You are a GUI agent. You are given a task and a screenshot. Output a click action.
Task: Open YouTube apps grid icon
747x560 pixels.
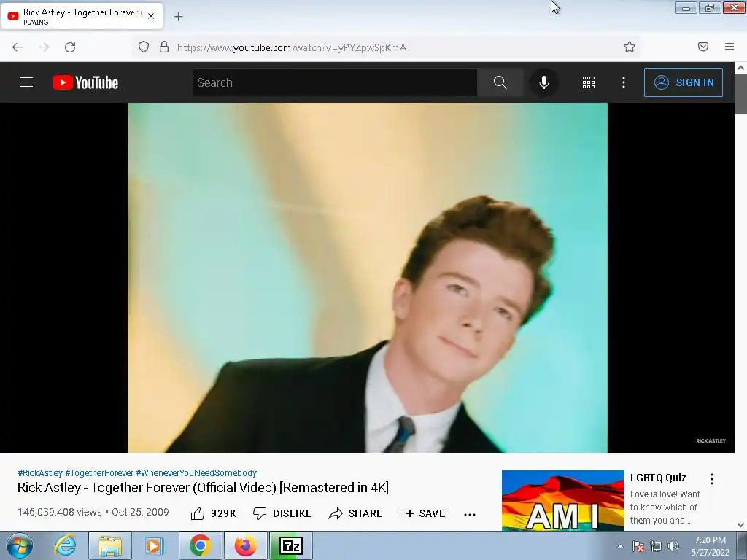589,82
